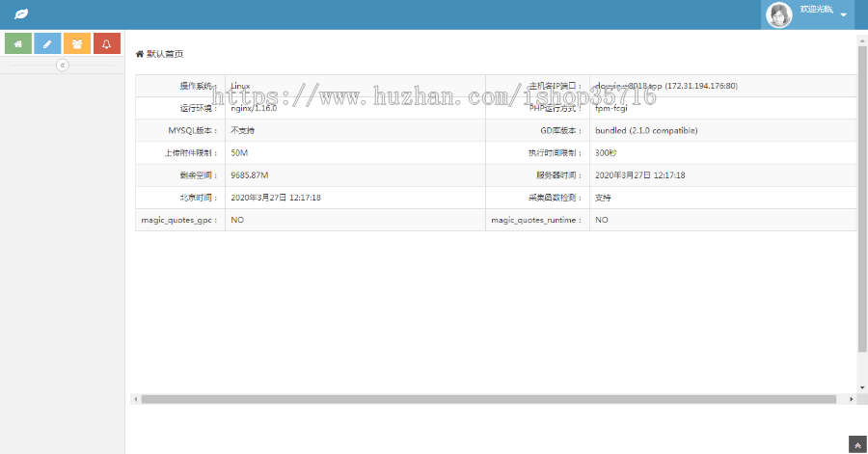Select the 操作系统 label cell
The height and width of the screenshot is (454, 868).
(x=180, y=86)
